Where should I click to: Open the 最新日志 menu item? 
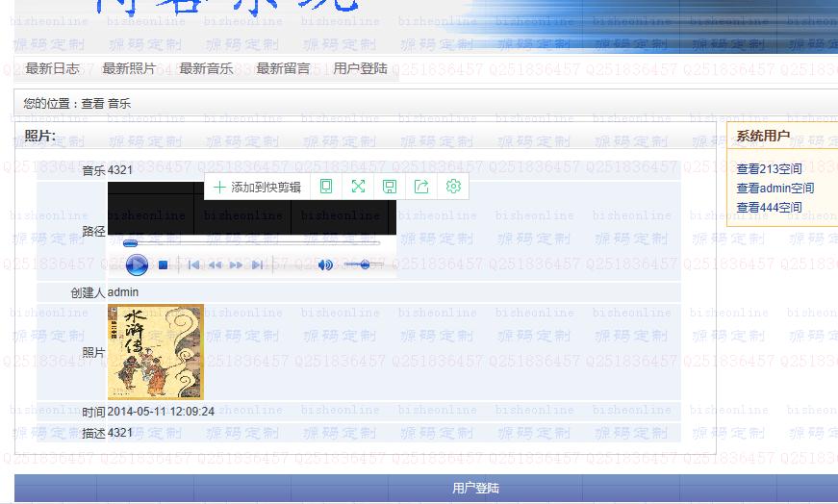point(52,68)
